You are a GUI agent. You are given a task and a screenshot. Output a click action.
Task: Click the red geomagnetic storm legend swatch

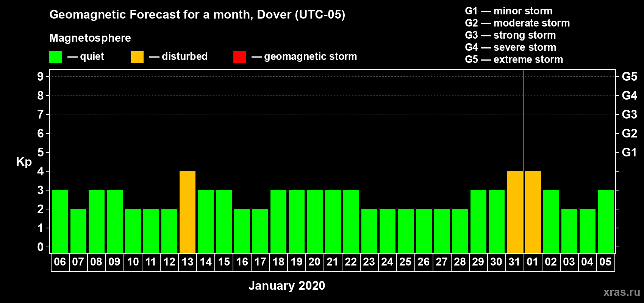239,57
